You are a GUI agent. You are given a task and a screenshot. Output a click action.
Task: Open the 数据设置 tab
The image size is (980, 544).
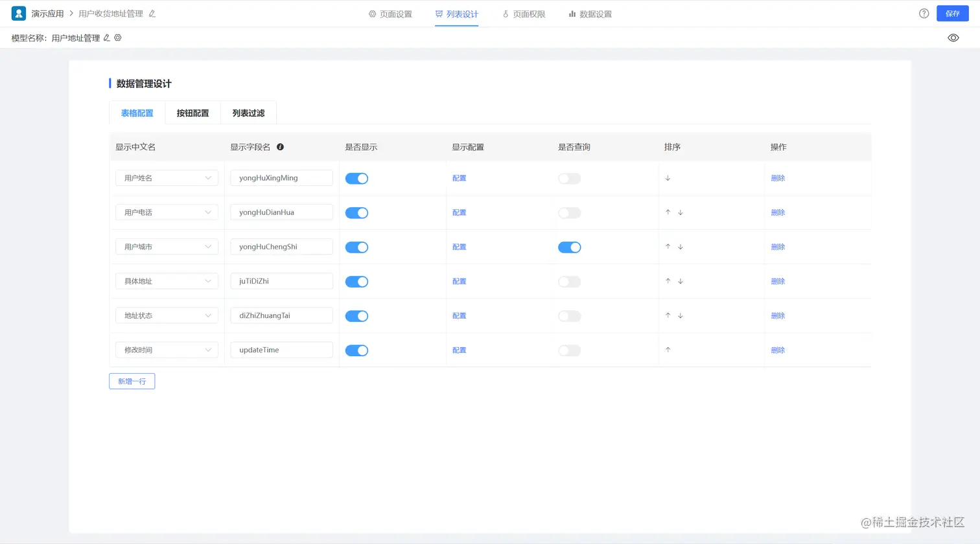point(590,14)
